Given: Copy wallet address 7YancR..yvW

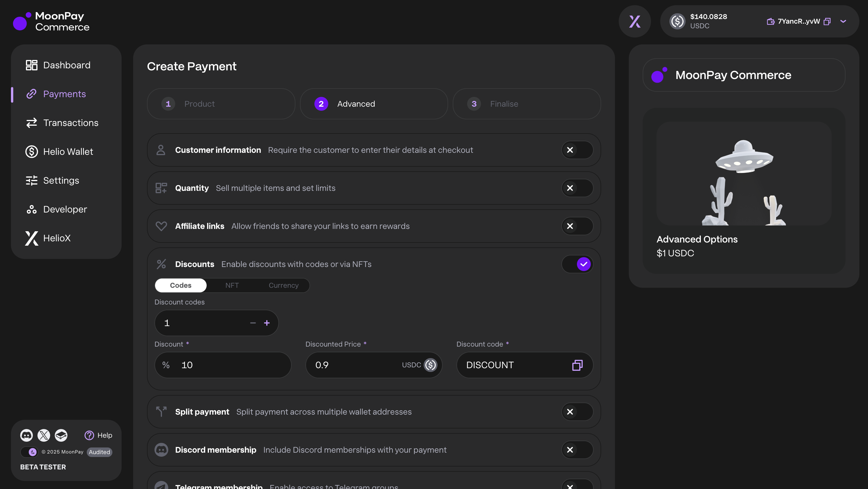Looking at the screenshot, I should pos(827,22).
